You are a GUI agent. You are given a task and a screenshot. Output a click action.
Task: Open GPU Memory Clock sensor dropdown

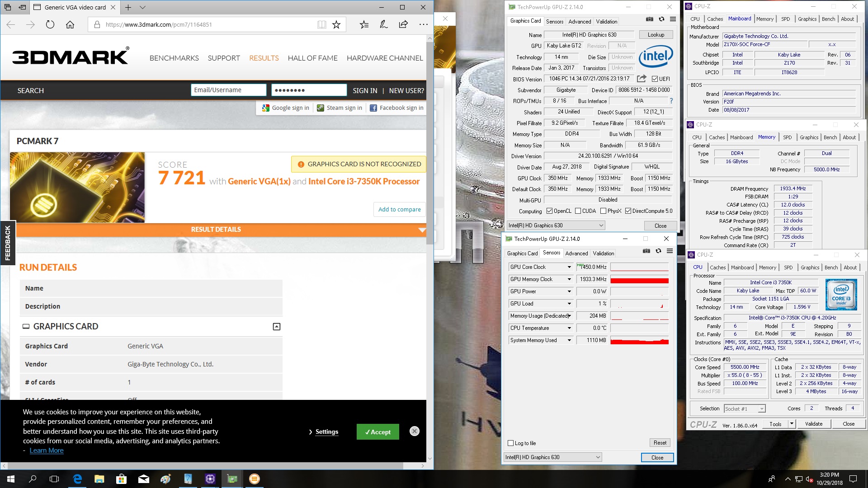coord(569,279)
